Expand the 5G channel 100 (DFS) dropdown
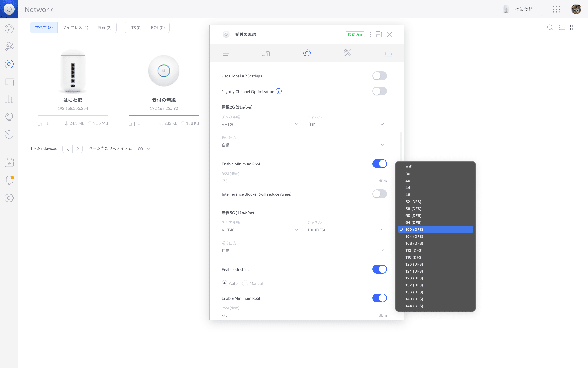This screenshot has width=588, height=368. 347,230
